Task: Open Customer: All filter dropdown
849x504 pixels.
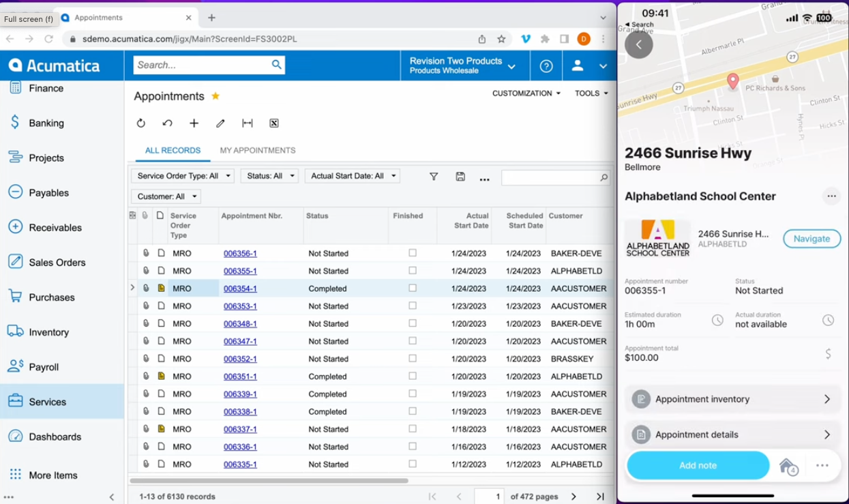Action: [x=166, y=196]
